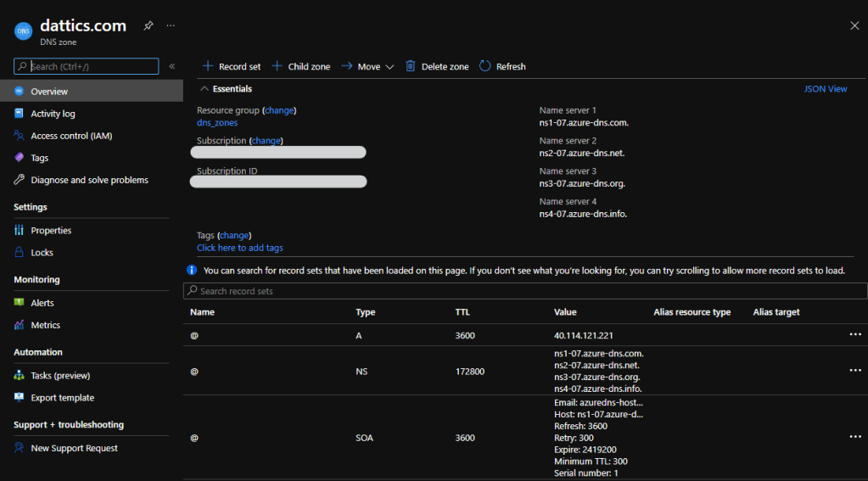Click the Refresh toolbar button
This screenshot has height=481, width=868.
point(502,66)
